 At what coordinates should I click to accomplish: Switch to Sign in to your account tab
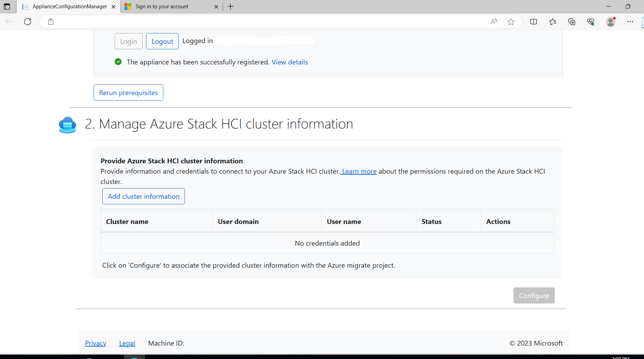(172, 7)
